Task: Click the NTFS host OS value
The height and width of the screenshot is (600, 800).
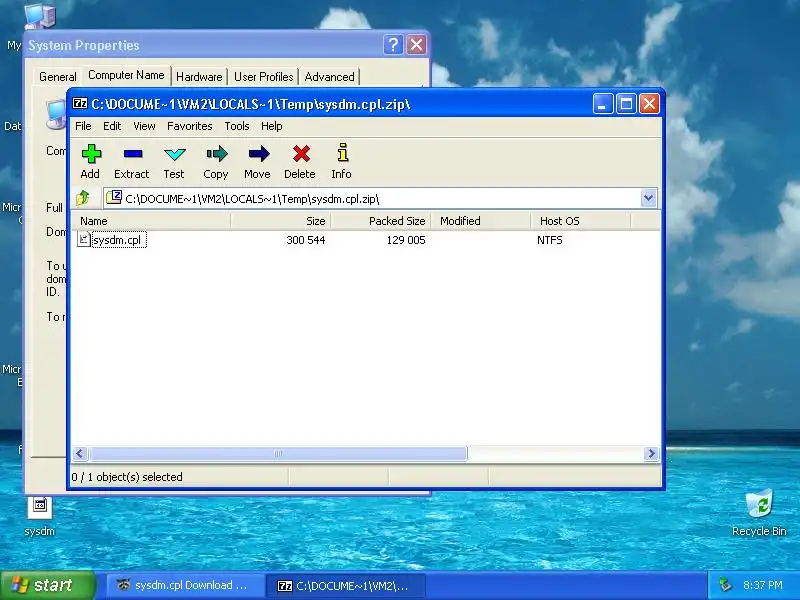Action: [549, 240]
